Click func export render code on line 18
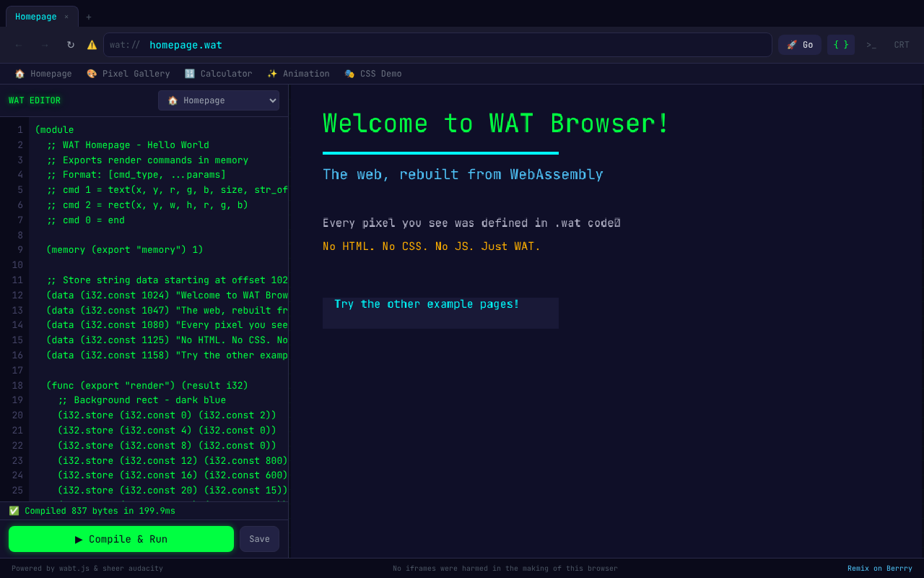The height and width of the screenshot is (578, 924). click(x=147, y=386)
